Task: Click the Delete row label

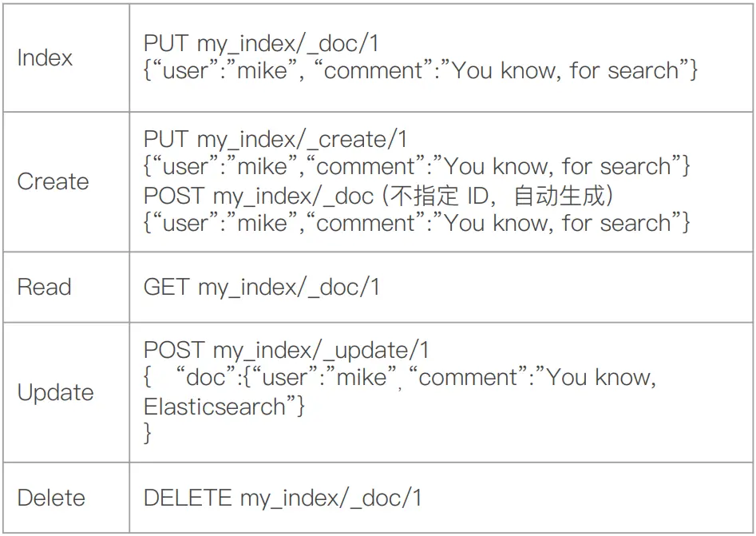Action: (51, 498)
